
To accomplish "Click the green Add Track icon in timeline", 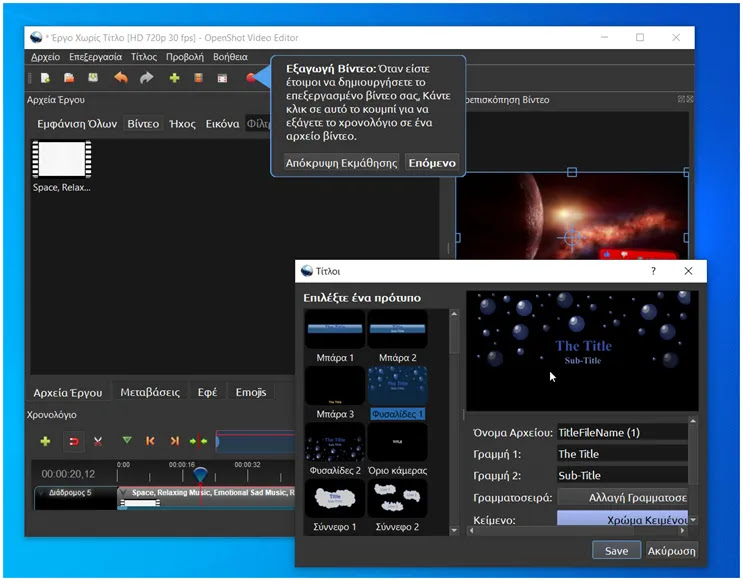I will tap(45, 441).
